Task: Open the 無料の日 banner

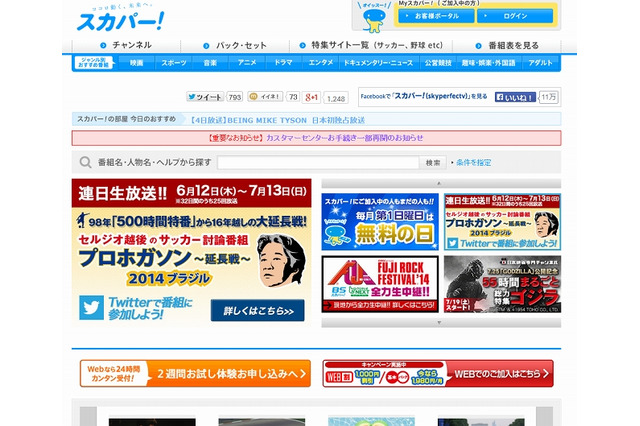Action: pos(380,222)
